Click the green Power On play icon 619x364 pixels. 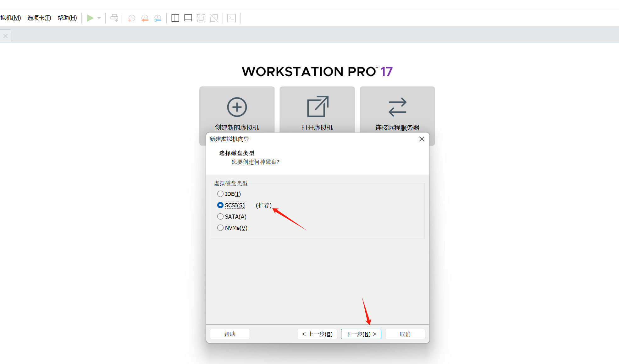tap(90, 18)
